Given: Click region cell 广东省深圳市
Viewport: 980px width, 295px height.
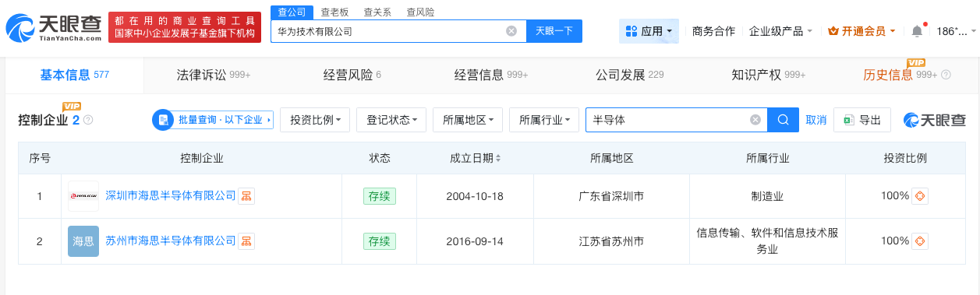Looking at the screenshot, I should point(612,195).
